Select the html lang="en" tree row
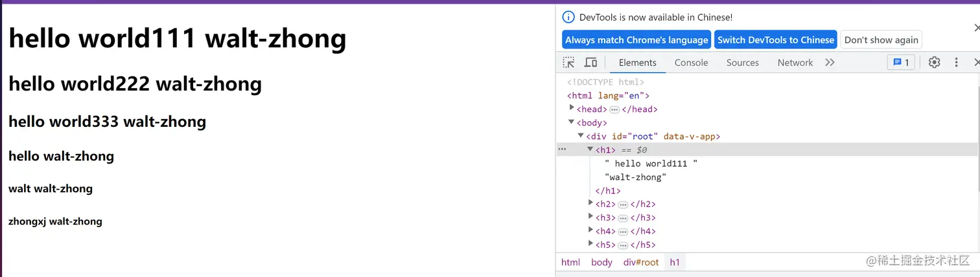980x277 pixels. pos(608,95)
